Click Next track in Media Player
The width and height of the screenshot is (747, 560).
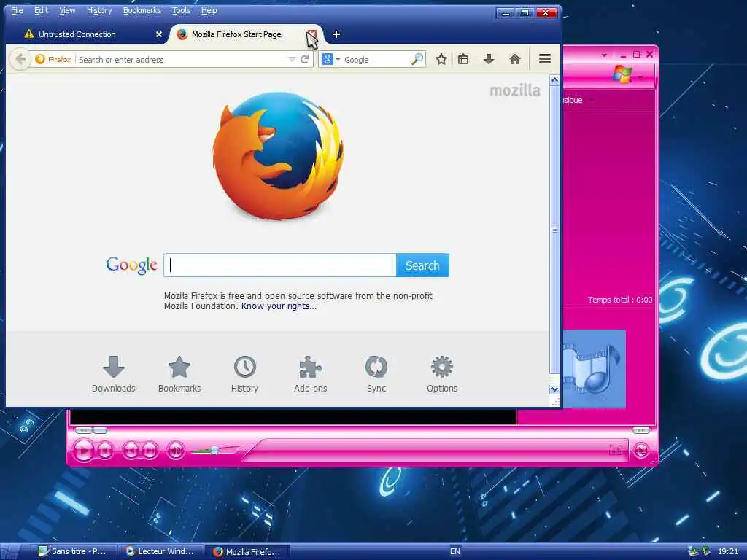(x=149, y=450)
